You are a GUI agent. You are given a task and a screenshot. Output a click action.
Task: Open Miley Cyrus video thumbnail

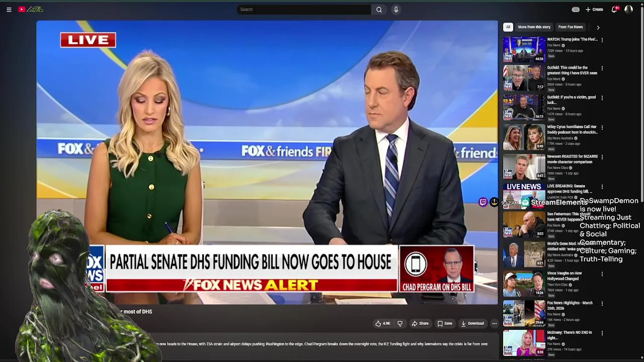click(x=524, y=137)
